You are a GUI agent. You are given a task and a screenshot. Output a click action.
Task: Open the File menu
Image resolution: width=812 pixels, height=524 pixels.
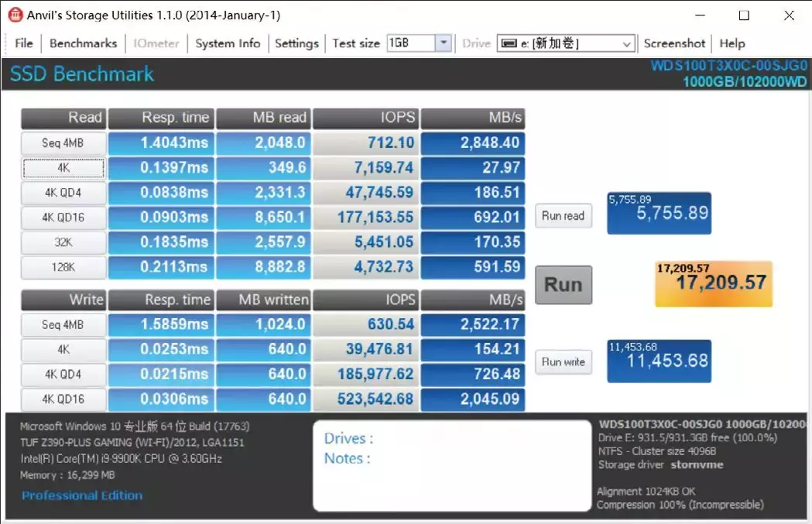[x=23, y=43]
